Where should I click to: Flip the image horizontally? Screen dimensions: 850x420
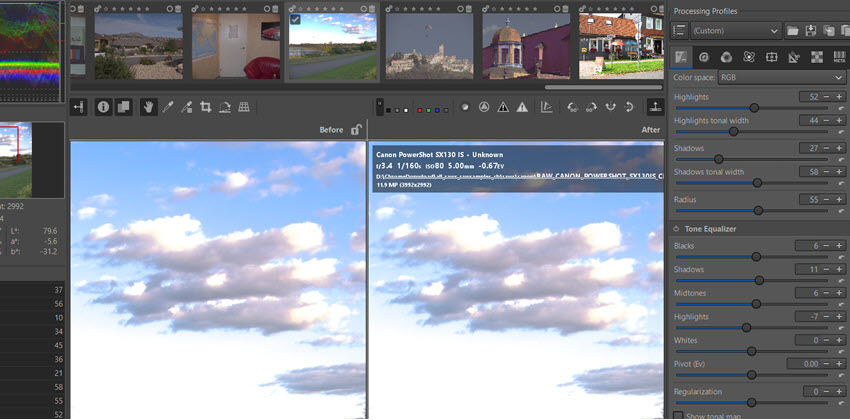tap(610, 107)
